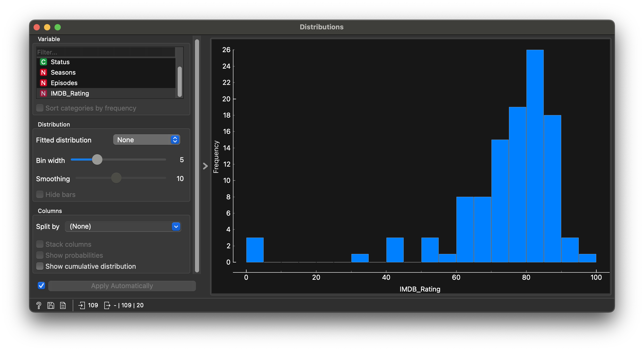Click the help question mark icon
Image resolution: width=644 pixels, height=351 pixels.
pos(39,305)
